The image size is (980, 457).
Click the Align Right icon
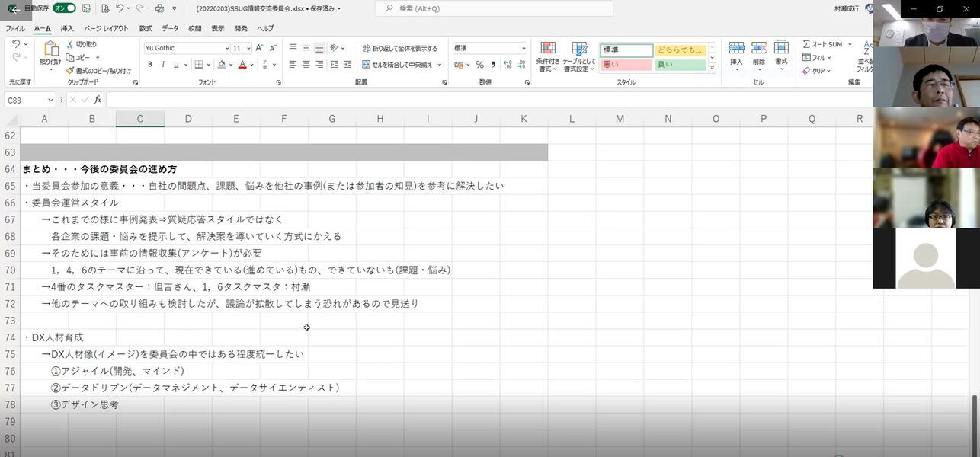319,65
